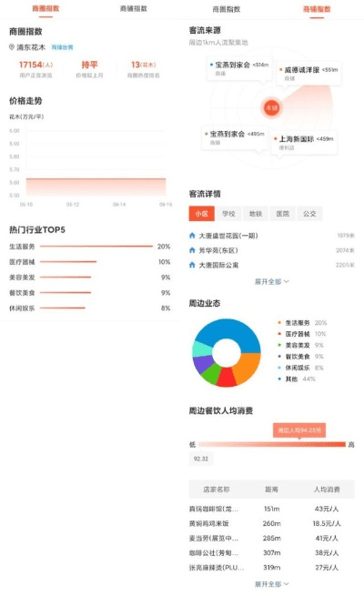
Task: Open the 黄焖鸡鸡米饭 restaurant row
Action: pos(272,523)
